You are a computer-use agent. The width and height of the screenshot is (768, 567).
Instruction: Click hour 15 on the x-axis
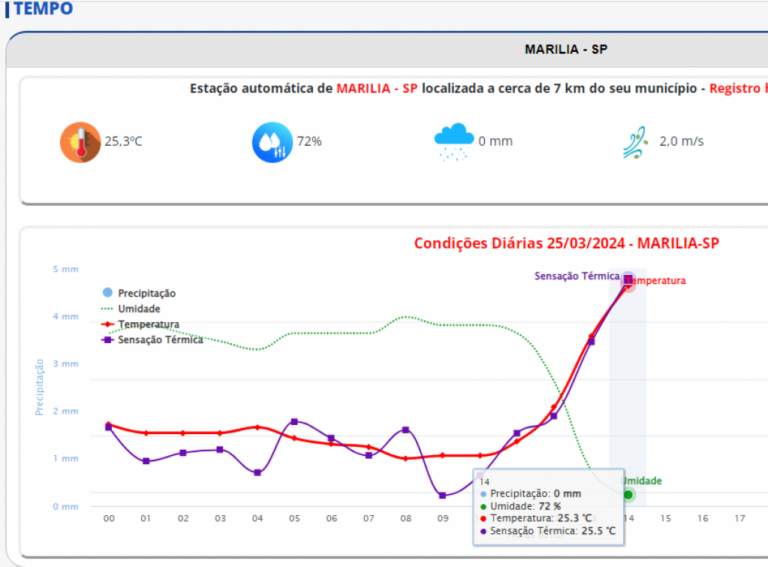point(666,518)
